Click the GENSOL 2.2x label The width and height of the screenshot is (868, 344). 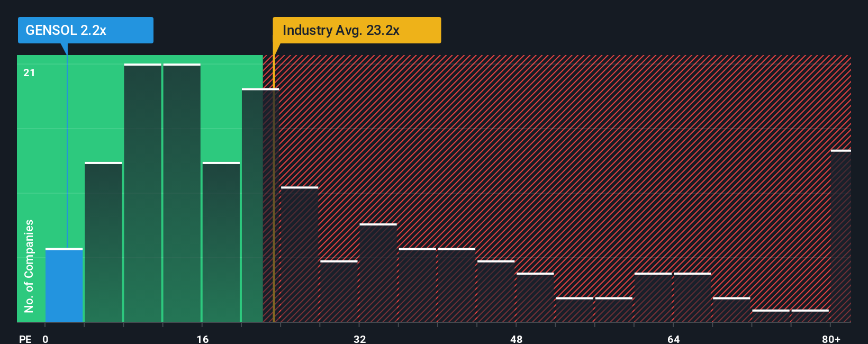pyautogui.click(x=85, y=30)
